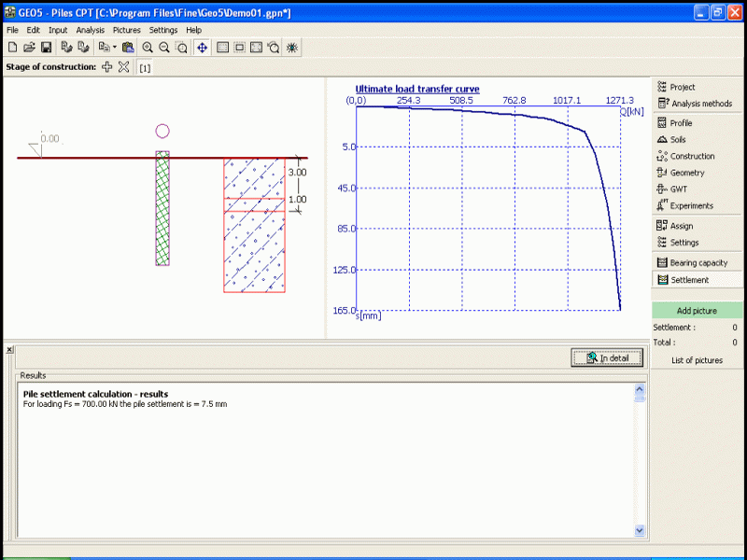Open a file with the folder icon

click(x=29, y=47)
